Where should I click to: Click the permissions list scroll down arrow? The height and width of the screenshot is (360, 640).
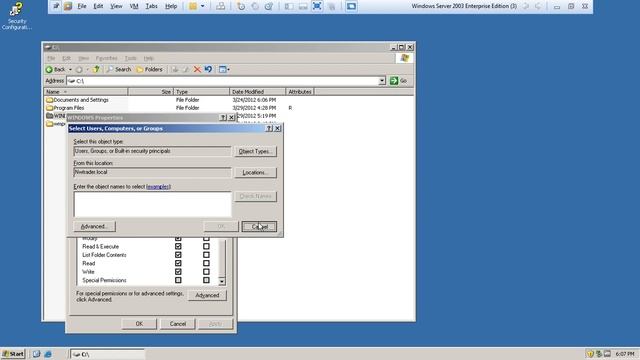coord(222,281)
